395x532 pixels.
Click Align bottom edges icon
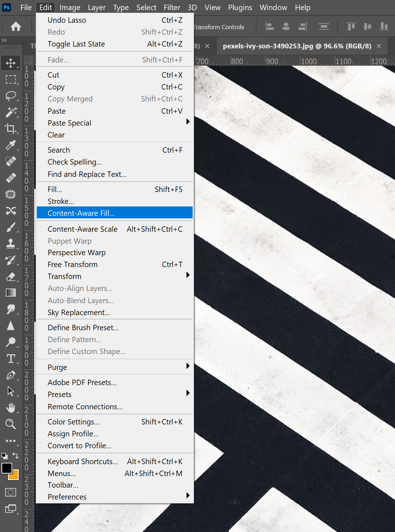pos(384,26)
